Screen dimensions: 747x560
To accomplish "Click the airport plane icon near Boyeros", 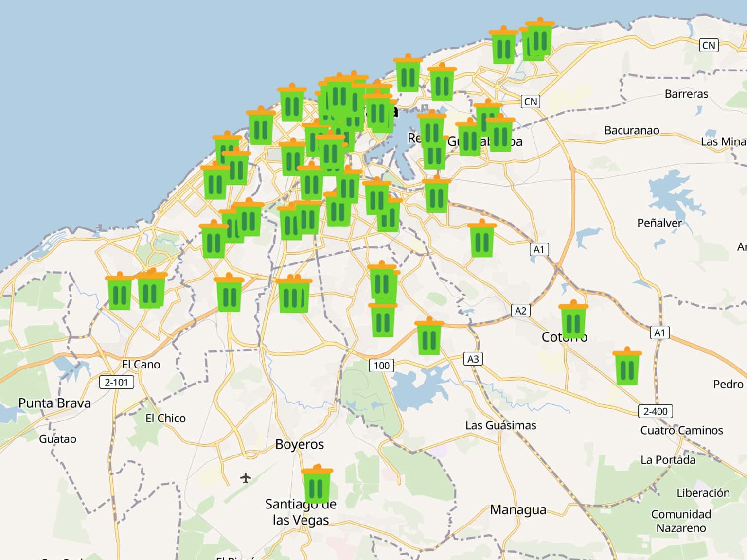I will pos(246,478).
